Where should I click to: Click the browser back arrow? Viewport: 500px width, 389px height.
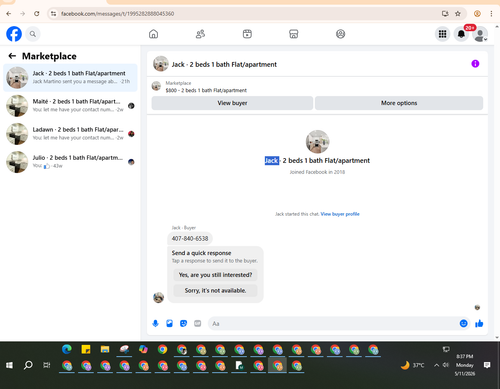[x=9, y=14]
